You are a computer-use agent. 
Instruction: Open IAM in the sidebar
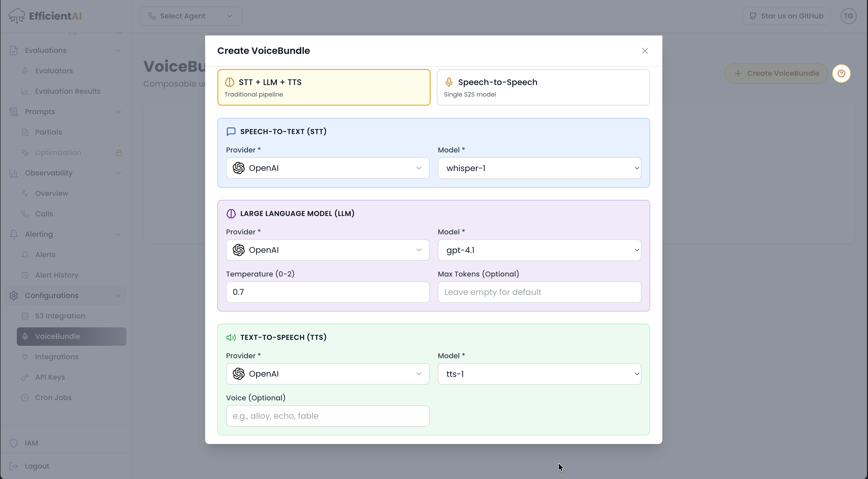click(x=65, y=443)
